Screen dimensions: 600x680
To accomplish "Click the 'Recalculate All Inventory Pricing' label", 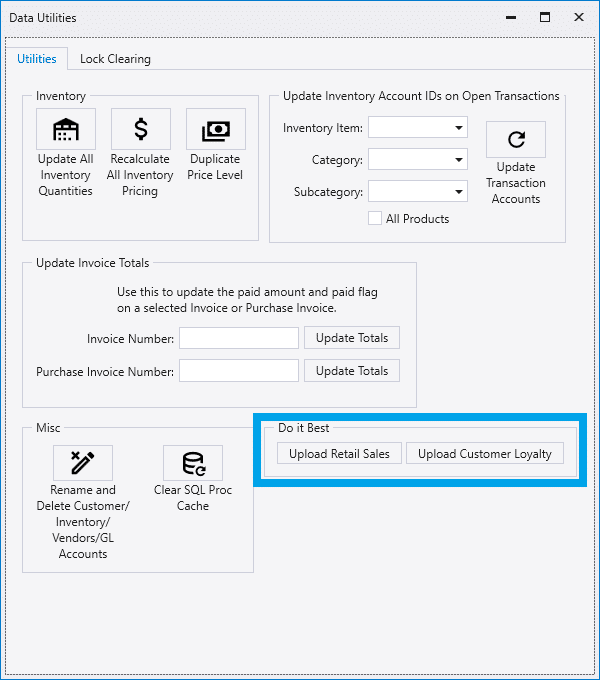I will pos(140,175).
